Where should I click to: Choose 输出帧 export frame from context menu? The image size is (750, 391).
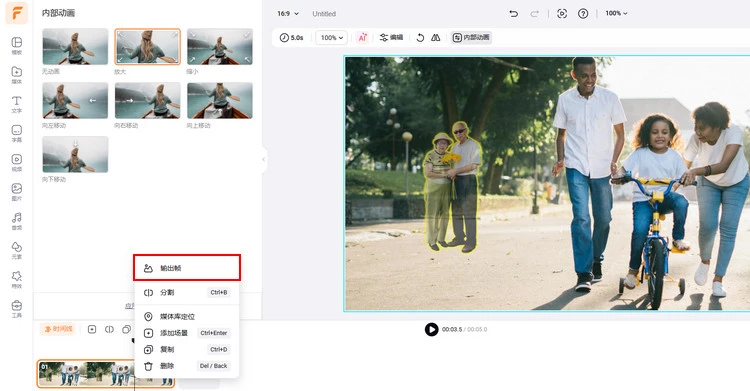187,268
